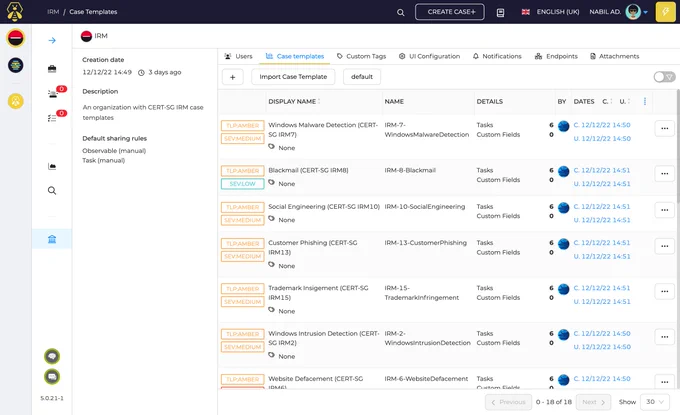Click Social Engineering (CERT-SG IRM10) display name
680x415 pixels.
pos(324,206)
